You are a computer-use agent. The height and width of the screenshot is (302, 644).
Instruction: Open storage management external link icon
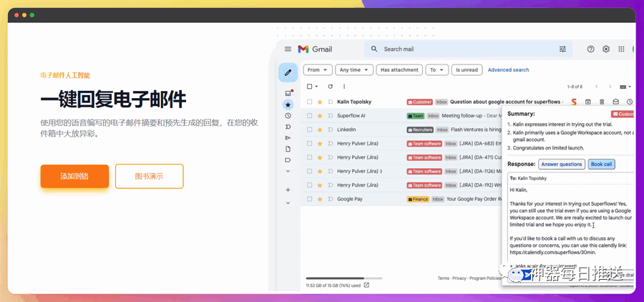coord(367,285)
